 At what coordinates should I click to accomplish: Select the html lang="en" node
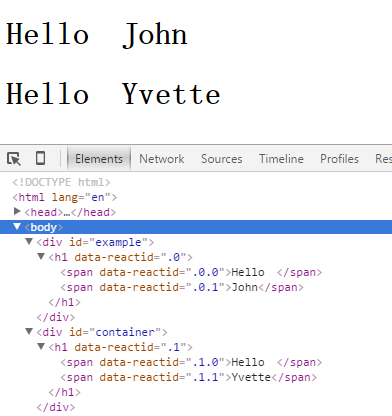click(65, 197)
